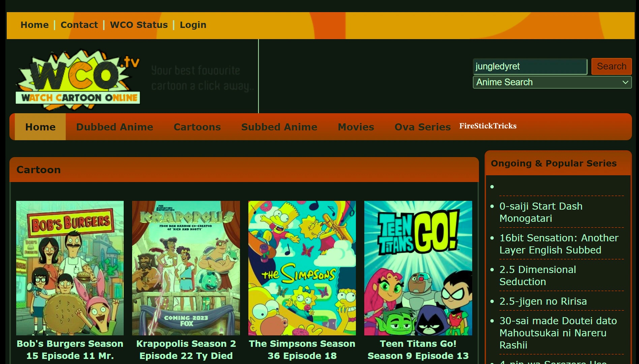The height and width of the screenshot is (364, 639).
Task: Check WCO Status
Action: tap(138, 25)
